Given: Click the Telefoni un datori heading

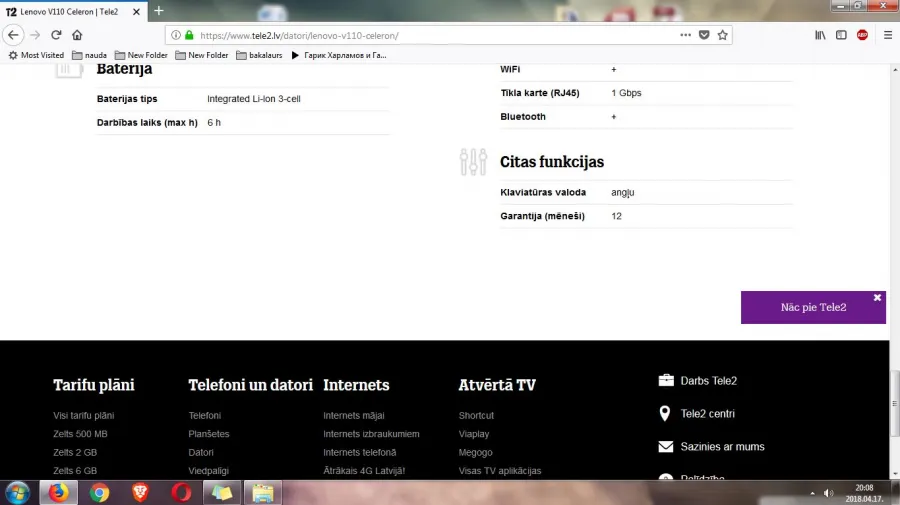Looking at the screenshot, I should [x=251, y=385].
